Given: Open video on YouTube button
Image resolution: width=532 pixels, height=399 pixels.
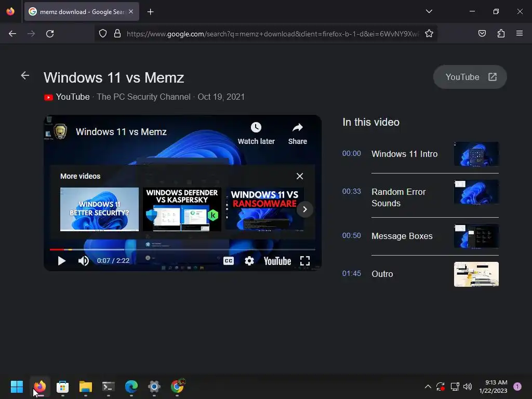Looking at the screenshot, I should tap(470, 77).
